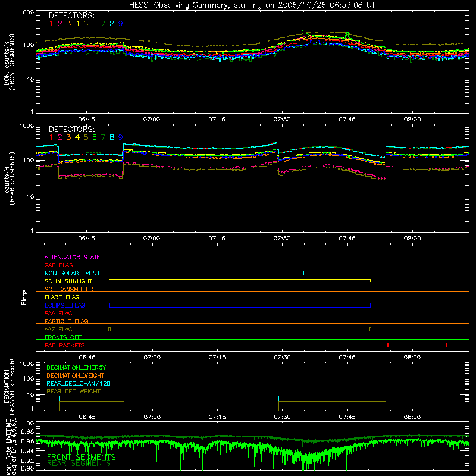The height and width of the screenshot is (476, 476).
Task: Click the 06:45 tick label under the flags panel
Action: (x=87, y=358)
